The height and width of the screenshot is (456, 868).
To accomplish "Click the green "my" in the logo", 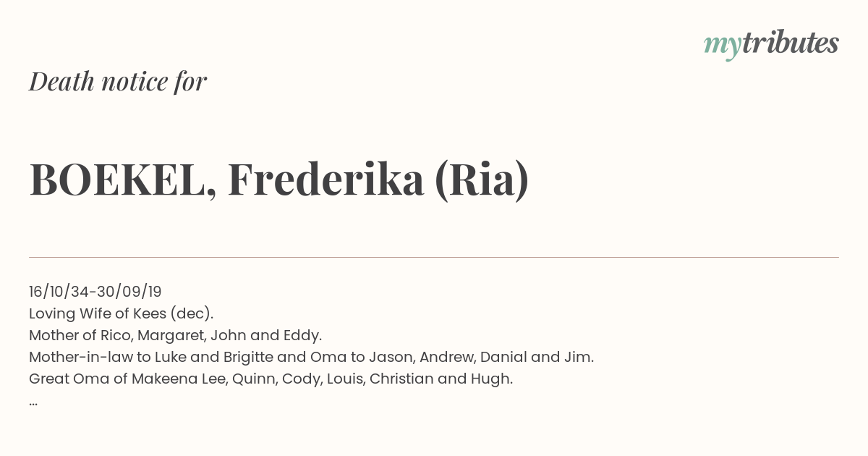I will [722, 47].
